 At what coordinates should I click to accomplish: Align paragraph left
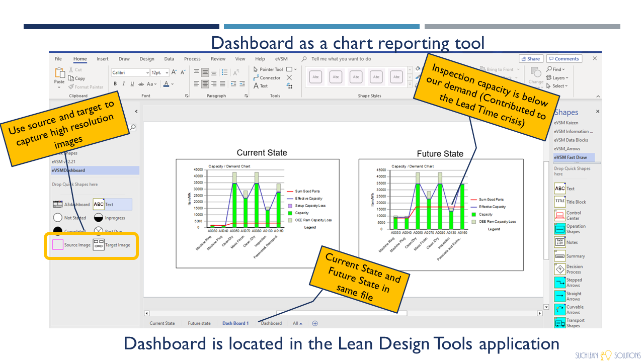coord(197,84)
